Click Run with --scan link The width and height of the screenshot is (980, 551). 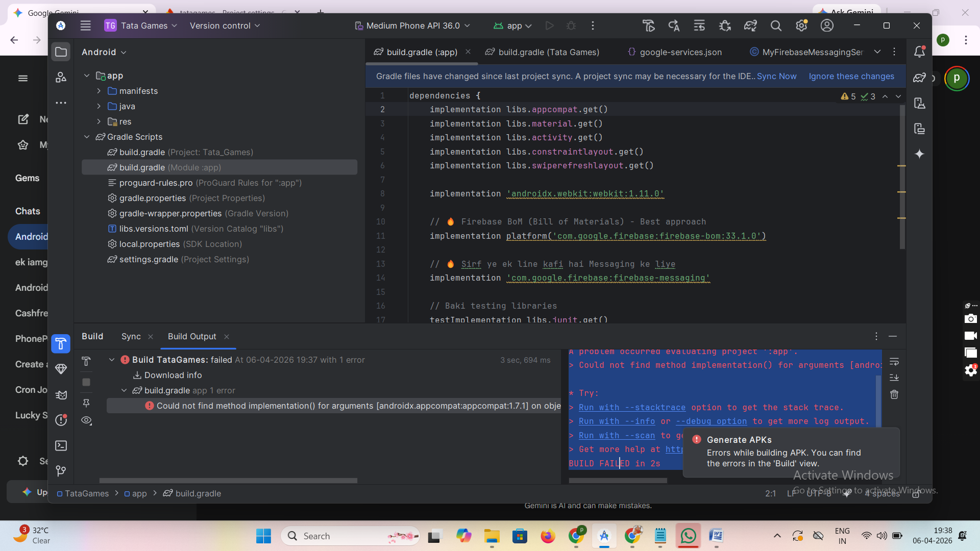point(617,435)
